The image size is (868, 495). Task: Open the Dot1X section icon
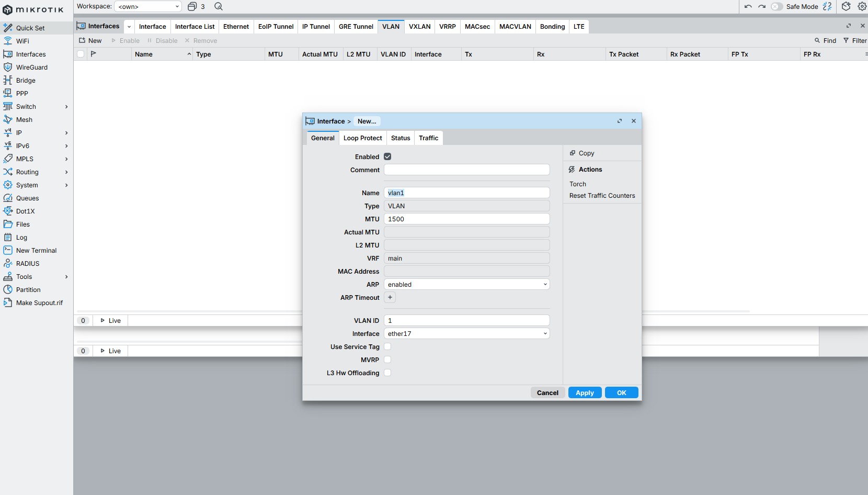(8, 211)
